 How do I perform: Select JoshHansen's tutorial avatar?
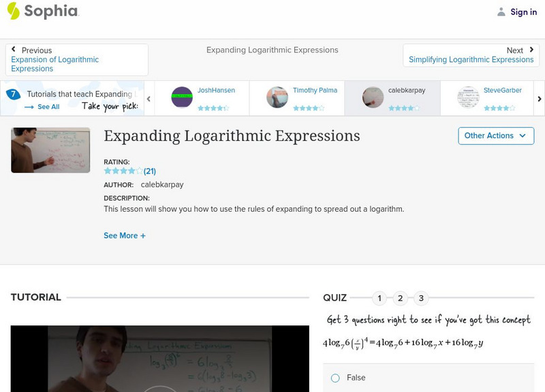click(181, 95)
